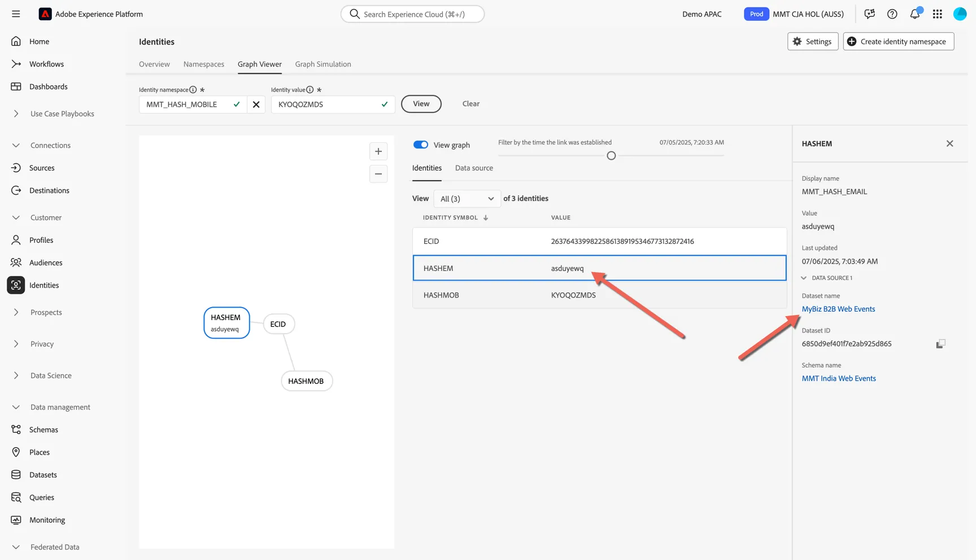Expand Use Case Playbooks section
This screenshot has width=976, height=560.
coord(16,113)
